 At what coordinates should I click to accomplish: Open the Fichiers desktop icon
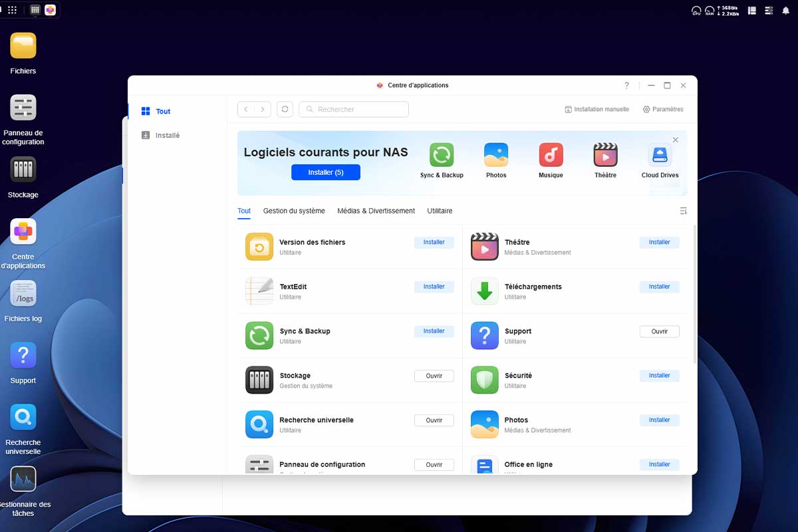23,46
